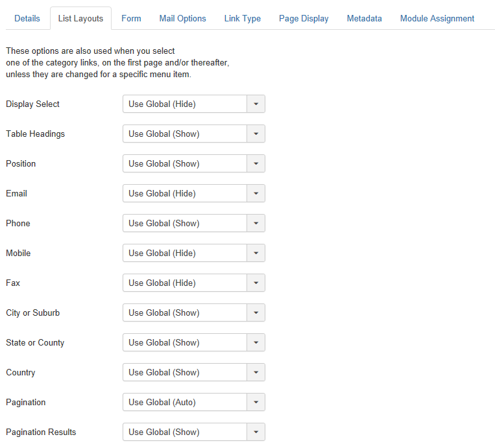This screenshot has height=448, width=495.
Task: Click the Phone dropdown arrow
Action: [256, 223]
